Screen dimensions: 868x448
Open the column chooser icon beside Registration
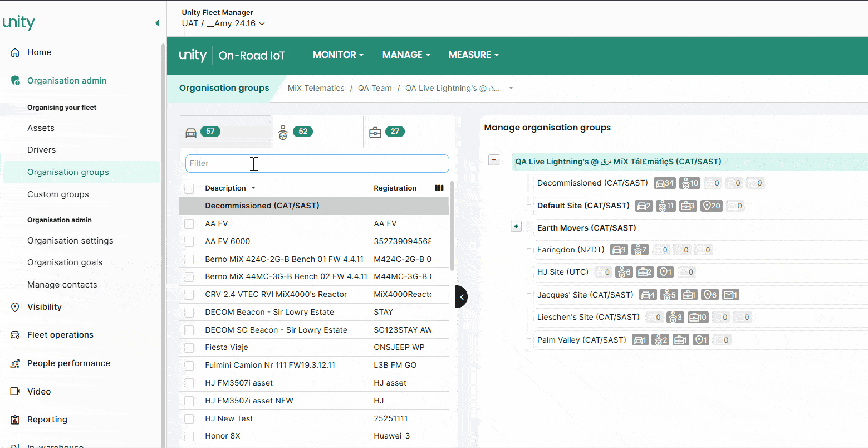pyautogui.click(x=439, y=188)
